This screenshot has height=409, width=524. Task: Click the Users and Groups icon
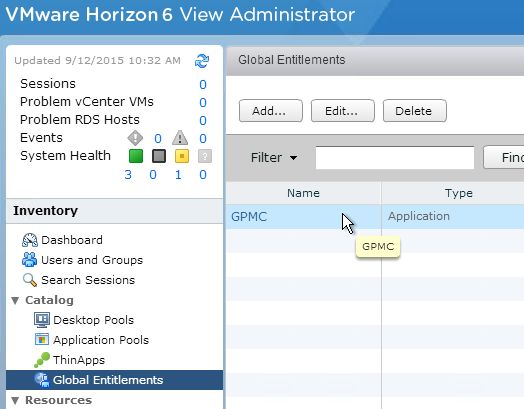[x=29, y=260]
